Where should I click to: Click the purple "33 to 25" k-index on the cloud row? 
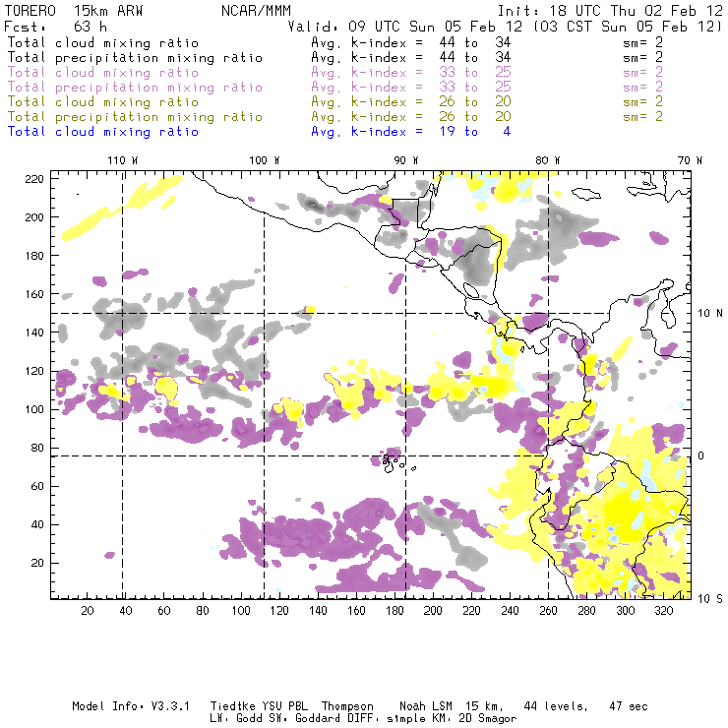click(x=475, y=73)
